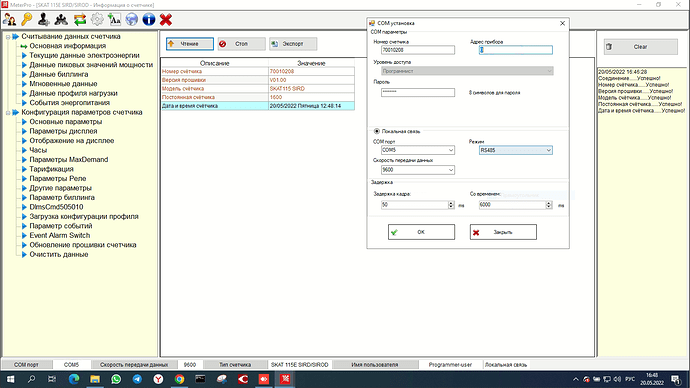Image resolution: width=690 pixels, height=388 pixels.
Task: Select Event Alarm Switch tree item
Action: pyautogui.click(x=59, y=235)
